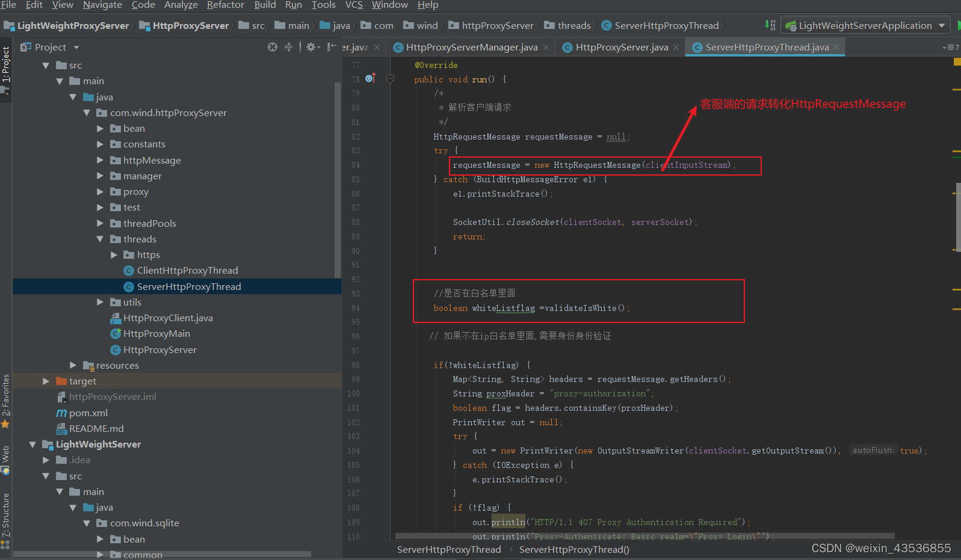961x560 pixels.
Task: Toggle the 2: Favorites tool window
Action: tap(6, 400)
